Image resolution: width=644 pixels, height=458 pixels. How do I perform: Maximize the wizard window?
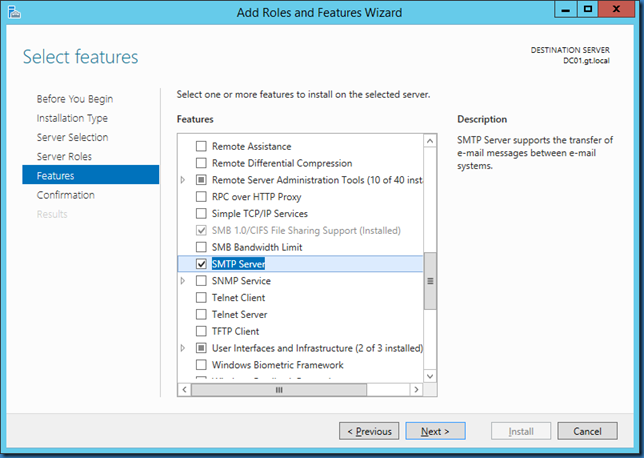coord(588,10)
